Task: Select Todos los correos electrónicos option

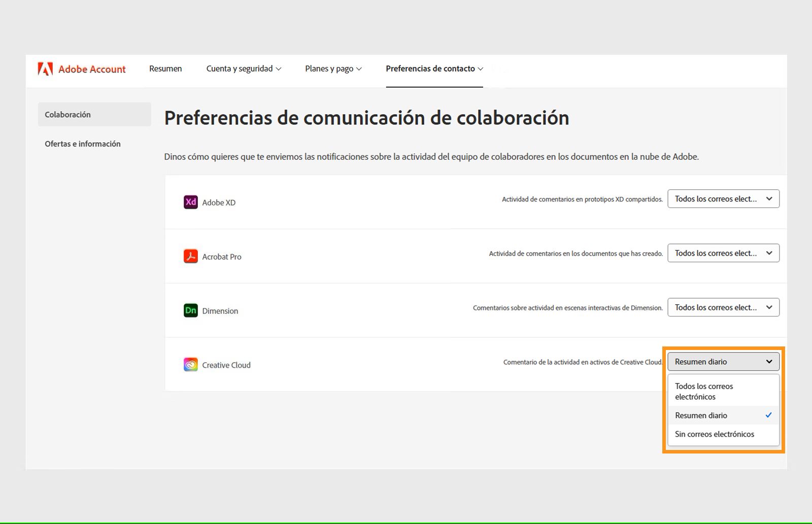Action: [x=723, y=392]
